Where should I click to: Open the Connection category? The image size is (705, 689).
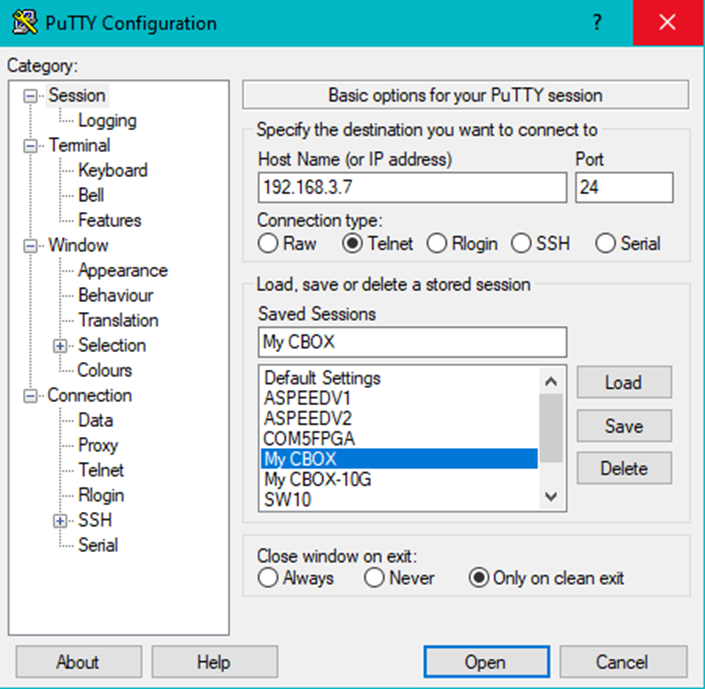pos(90,395)
